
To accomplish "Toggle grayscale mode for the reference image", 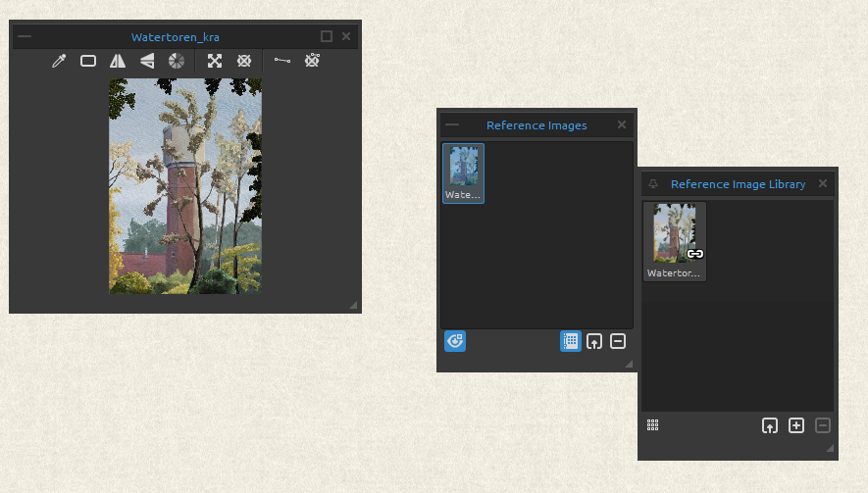I will 177,61.
